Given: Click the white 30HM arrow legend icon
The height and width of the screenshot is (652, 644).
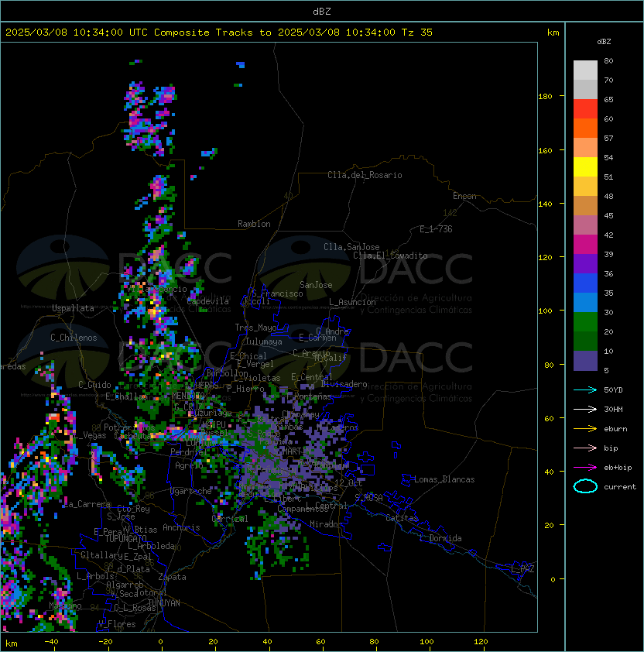Looking at the screenshot, I should pyautogui.click(x=585, y=409).
